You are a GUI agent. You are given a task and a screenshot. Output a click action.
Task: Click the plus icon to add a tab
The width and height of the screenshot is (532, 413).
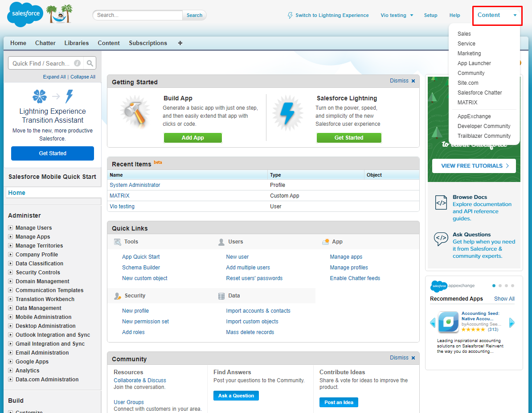pyautogui.click(x=180, y=43)
